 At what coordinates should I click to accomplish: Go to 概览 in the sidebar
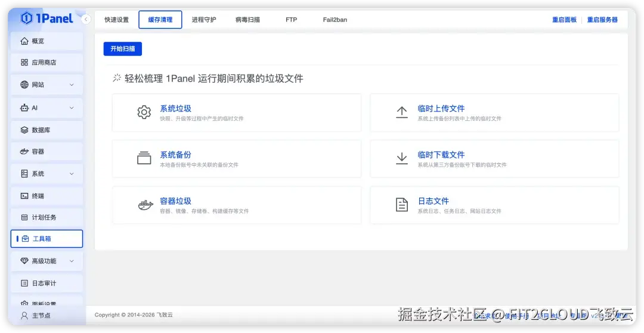click(x=47, y=41)
